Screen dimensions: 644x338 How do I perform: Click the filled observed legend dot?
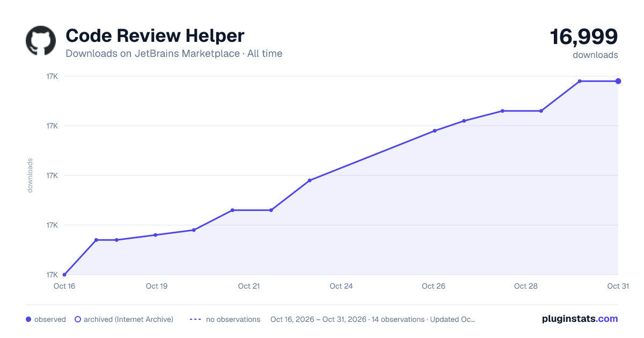28,319
